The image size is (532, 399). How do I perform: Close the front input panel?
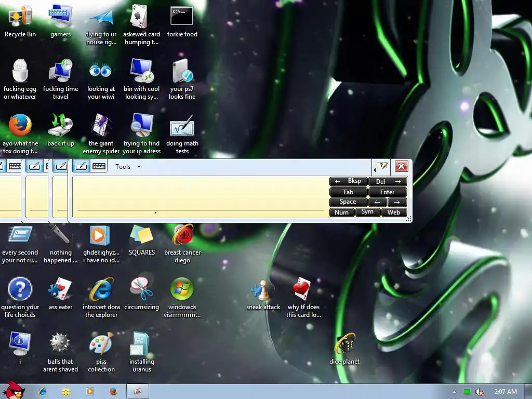[401, 166]
